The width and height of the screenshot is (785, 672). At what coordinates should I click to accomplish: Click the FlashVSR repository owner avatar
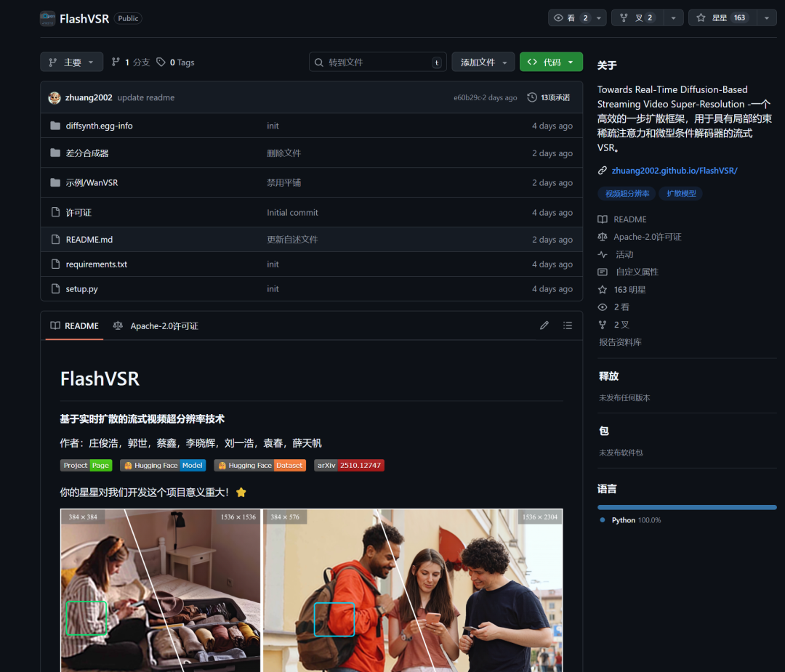[x=48, y=18]
